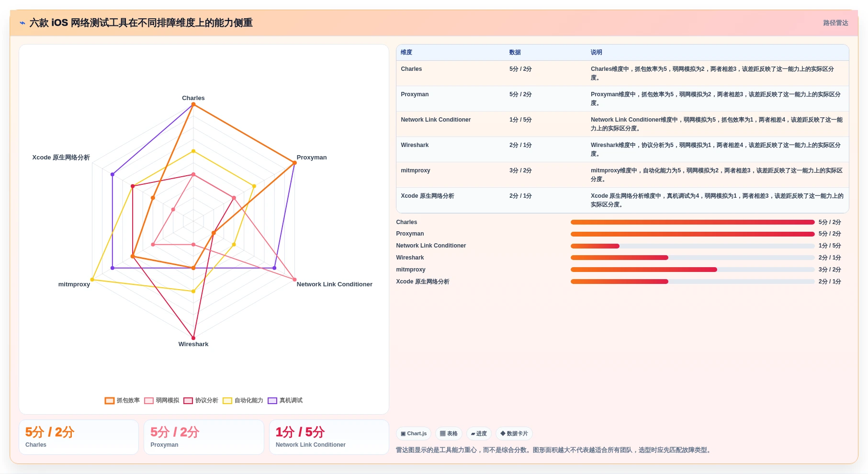This screenshot has width=868, height=474.
Task: Select the mitmproxy table row name
Action: click(x=416, y=170)
